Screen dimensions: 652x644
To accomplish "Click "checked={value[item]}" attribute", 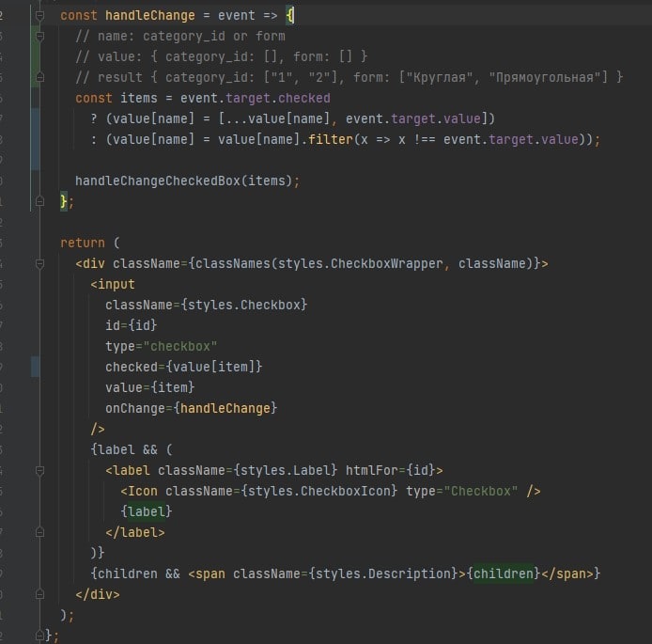I will (184, 367).
